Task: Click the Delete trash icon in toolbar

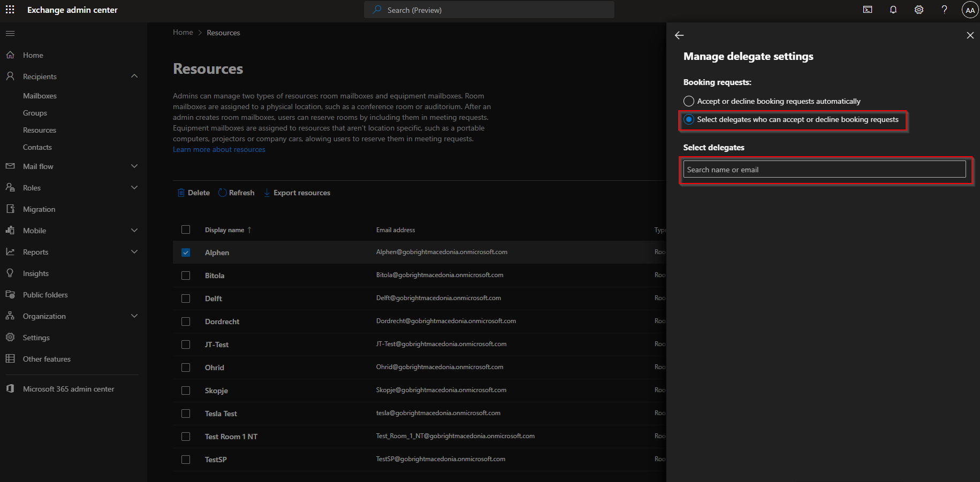Action: 181,193
